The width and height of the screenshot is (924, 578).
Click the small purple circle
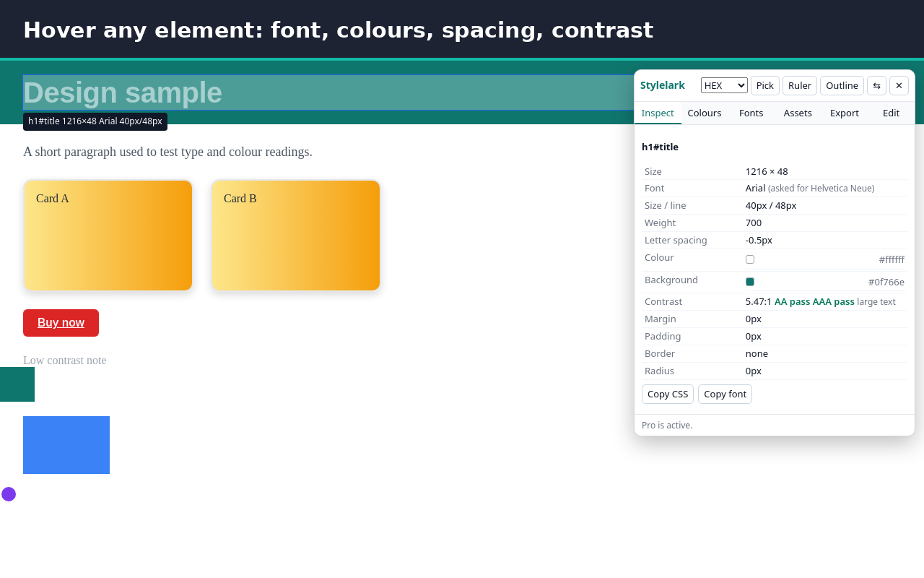[9, 494]
